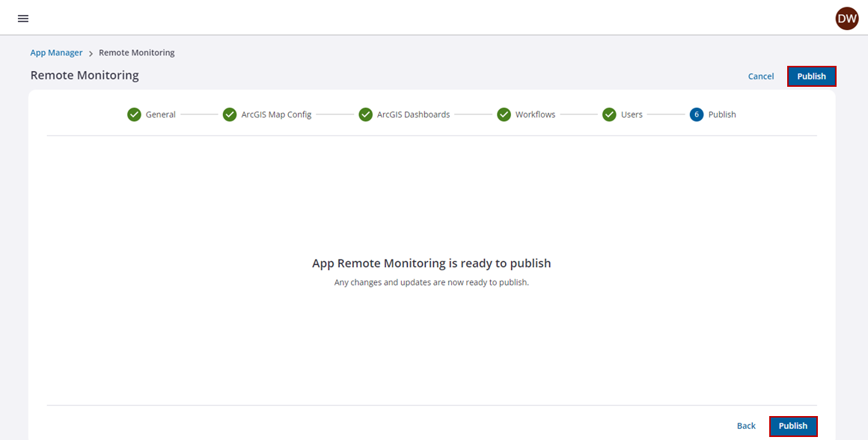Screen dimensions: 868x440
Task: Click the Workflows step checkmark icon
Action: pos(504,114)
